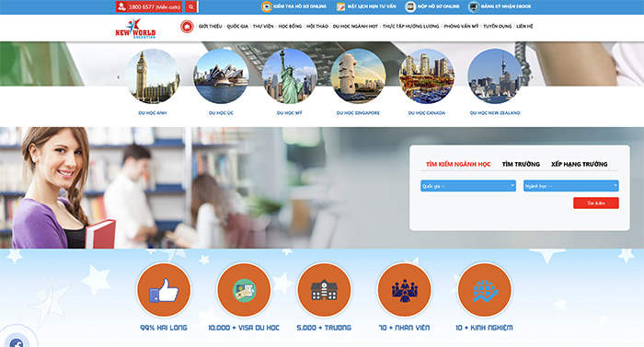Screen dimensions: 644x347
Task: Click the search magnifier icon in top bar
Action: click(191, 6)
